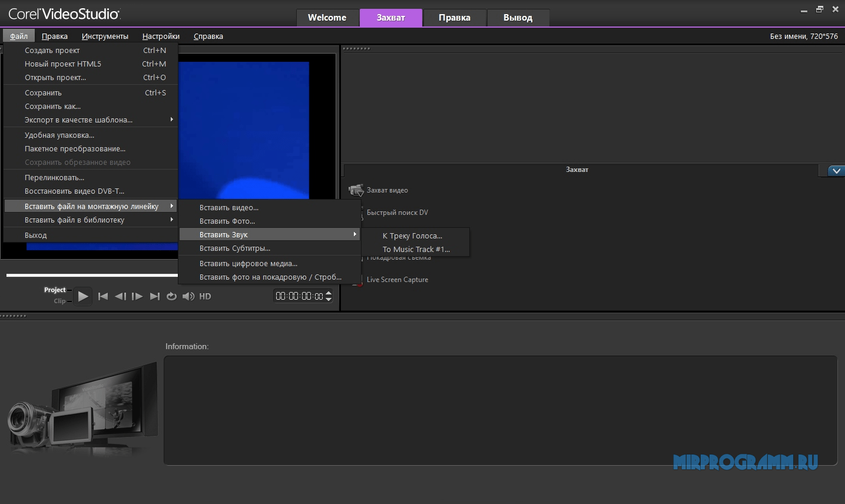This screenshot has width=845, height=504.
Task: Expand Вставить файл в библиотеку submenu
Action: 91,220
